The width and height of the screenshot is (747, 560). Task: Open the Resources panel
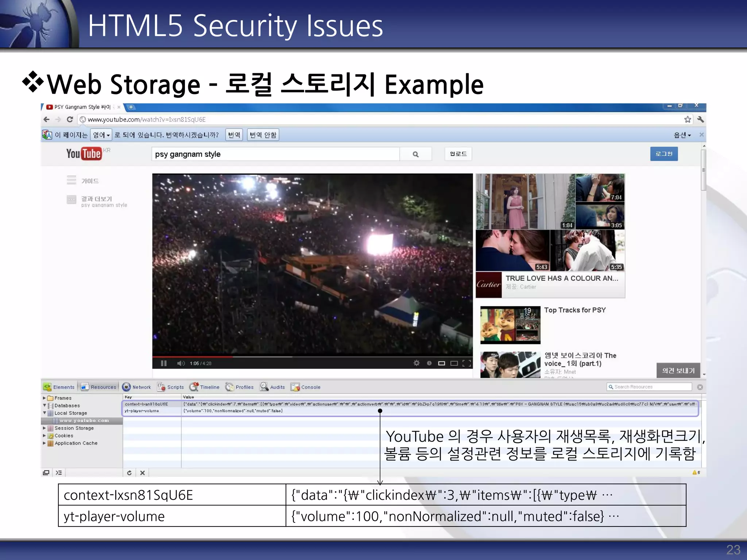click(x=98, y=387)
